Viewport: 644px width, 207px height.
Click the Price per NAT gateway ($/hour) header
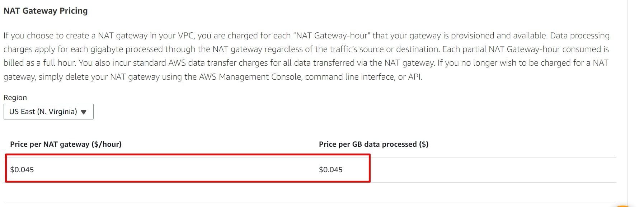(66, 144)
